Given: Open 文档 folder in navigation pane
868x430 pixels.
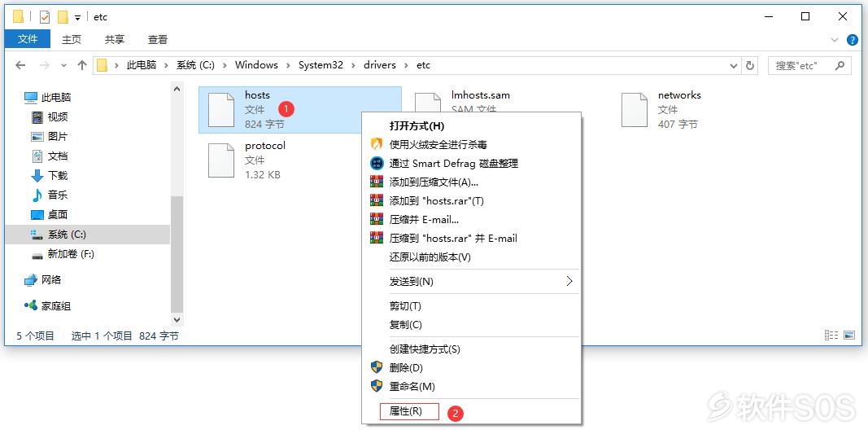Looking at the screenshot, I should 50,156.
